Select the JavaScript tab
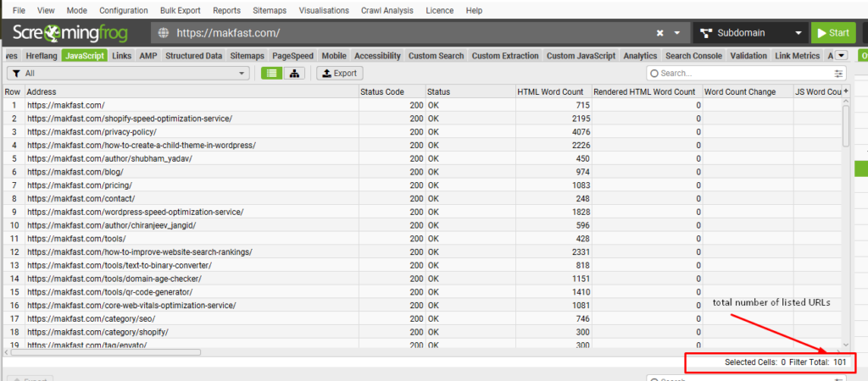 click(85, 55)
